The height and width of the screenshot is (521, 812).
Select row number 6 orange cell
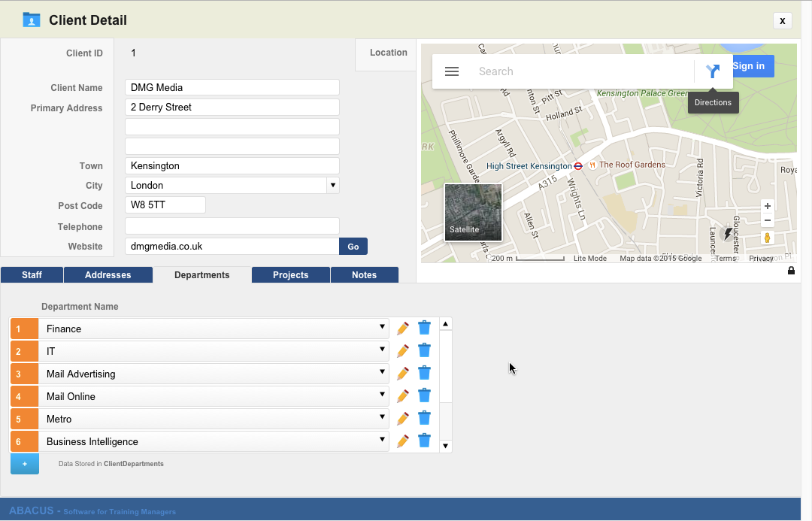tap(24, 442)
